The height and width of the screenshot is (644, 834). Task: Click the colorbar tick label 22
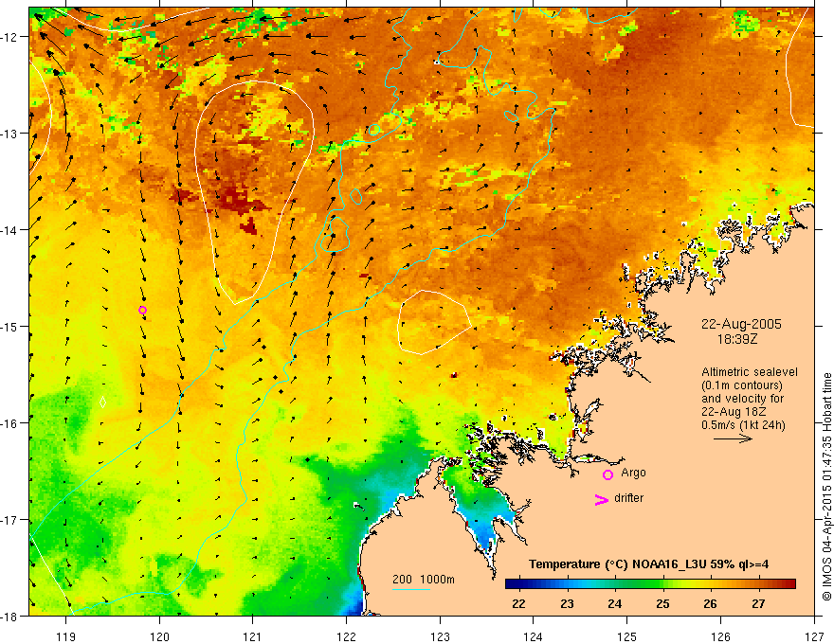(x=518, y=603)
